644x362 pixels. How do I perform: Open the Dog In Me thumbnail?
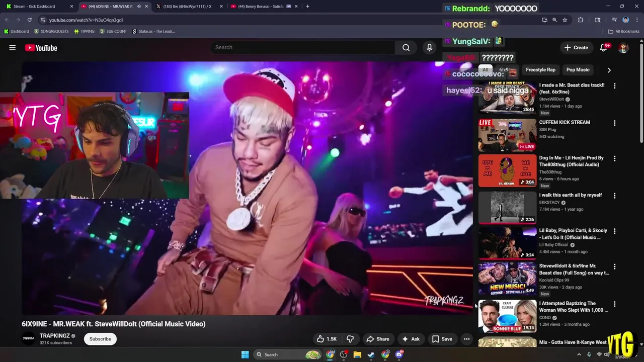tap(507, 171)
